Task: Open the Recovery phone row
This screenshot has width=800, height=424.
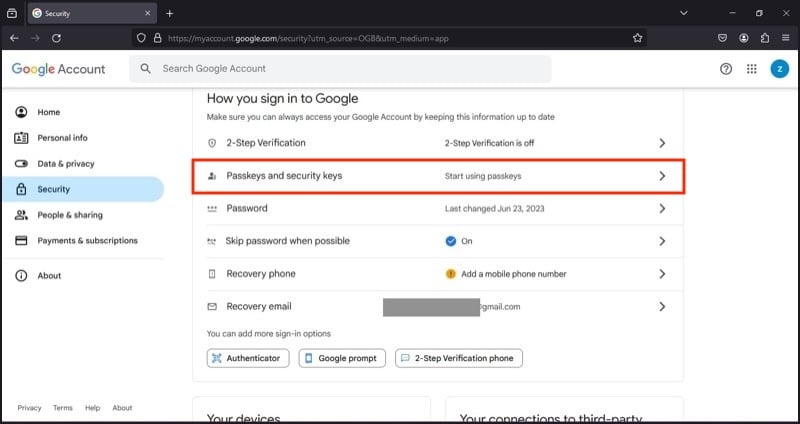Action: point(438,273)
